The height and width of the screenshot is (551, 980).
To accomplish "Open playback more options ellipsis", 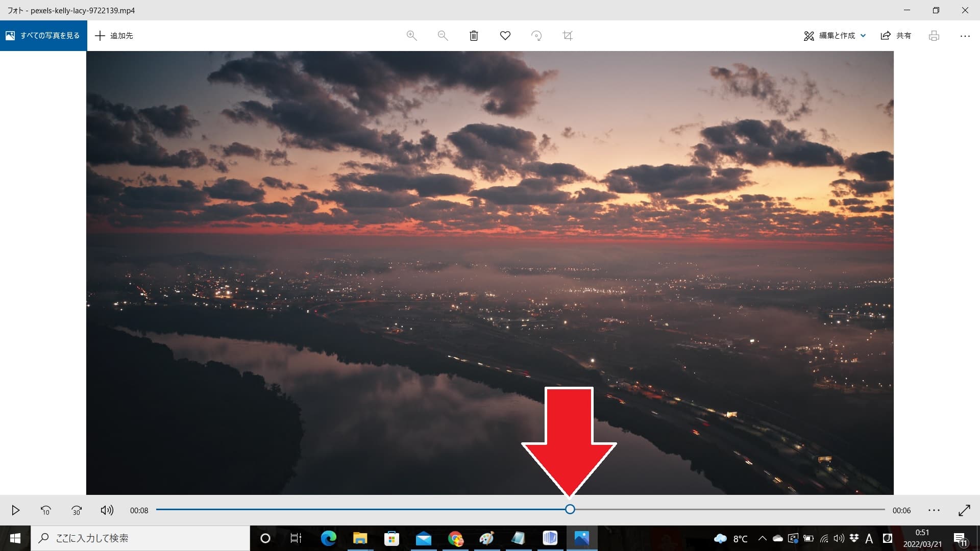I will (x=934, y=510).
